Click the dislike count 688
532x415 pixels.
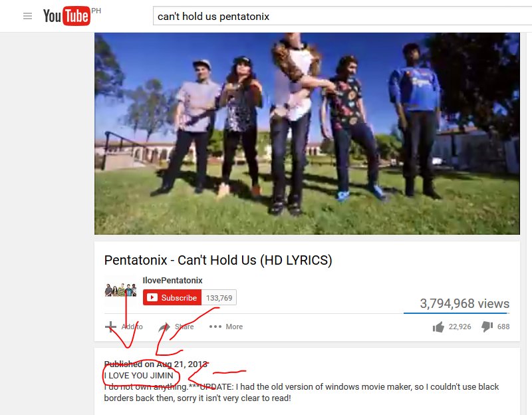(503, 327)
